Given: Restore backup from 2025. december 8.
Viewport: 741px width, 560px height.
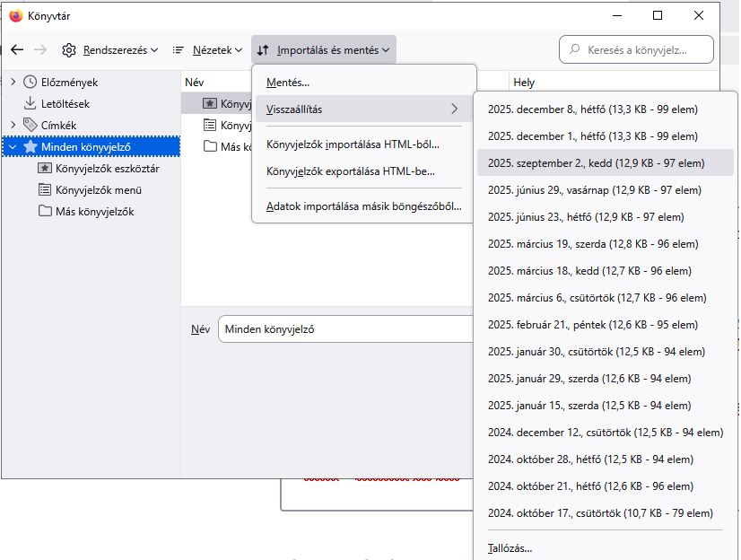Looking at the screenshot, I should [x=592, y=109].
